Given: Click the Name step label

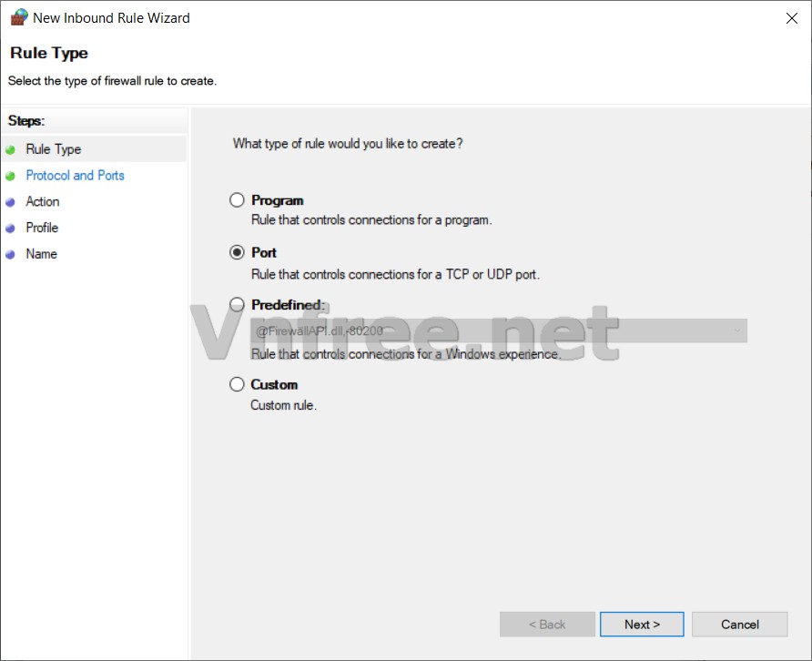Looking at the screenshot, I should [x=41, y=254].
